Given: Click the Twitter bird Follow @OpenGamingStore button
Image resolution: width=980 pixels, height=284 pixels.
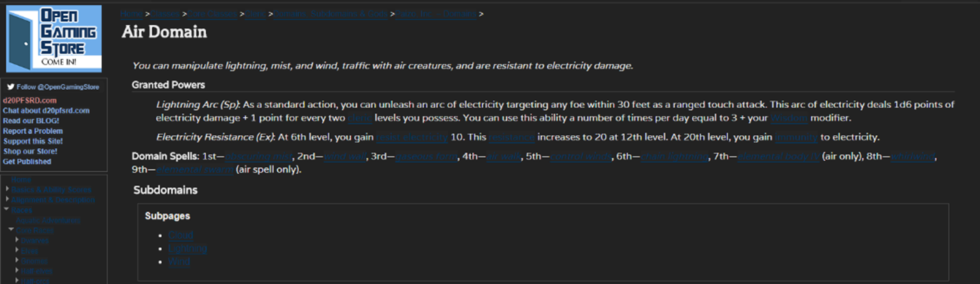Looking at the screenshot, I should click(x=53, y=87).
